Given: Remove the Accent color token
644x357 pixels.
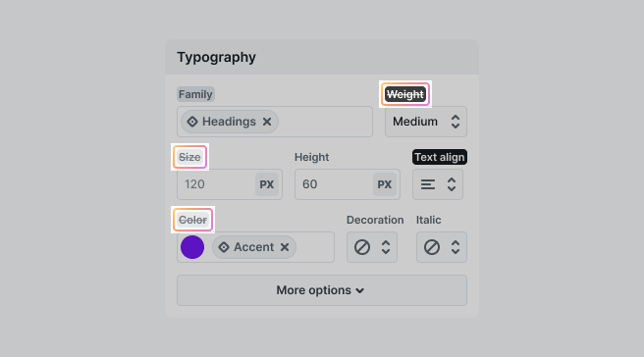Looking at the screenshot, I should (x=285, y=247).
